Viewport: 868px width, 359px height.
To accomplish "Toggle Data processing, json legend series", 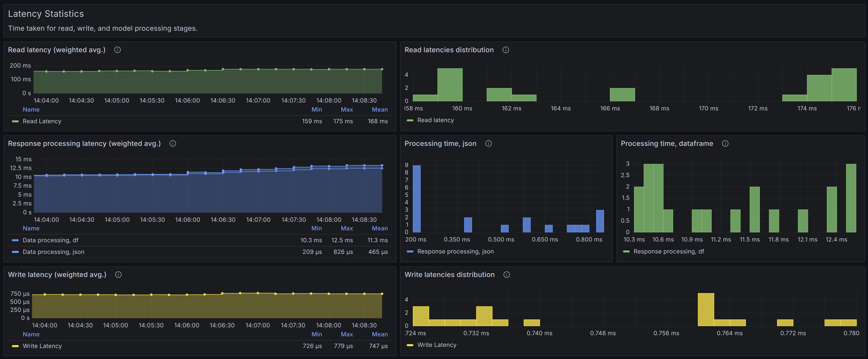I will 53,252.
